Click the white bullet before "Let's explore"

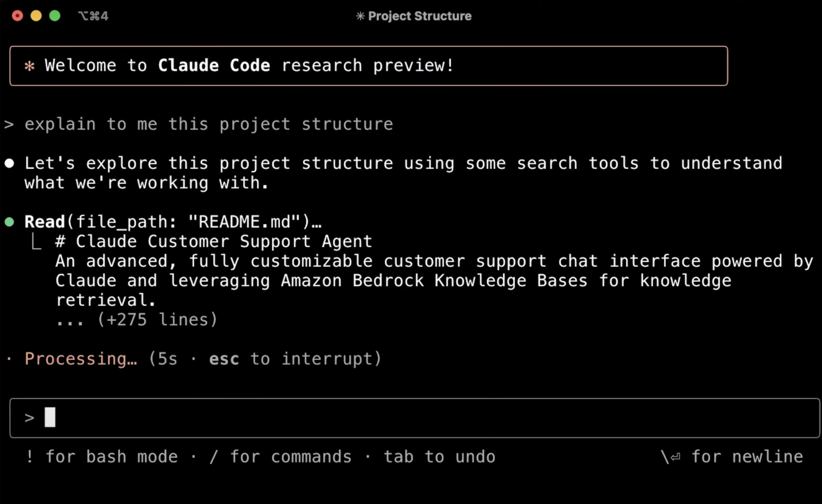coord(9,163)
